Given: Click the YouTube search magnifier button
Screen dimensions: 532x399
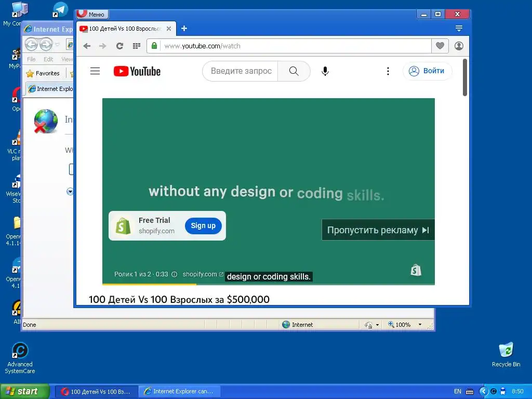Looking at the screenshot, I should coord(294,71).
